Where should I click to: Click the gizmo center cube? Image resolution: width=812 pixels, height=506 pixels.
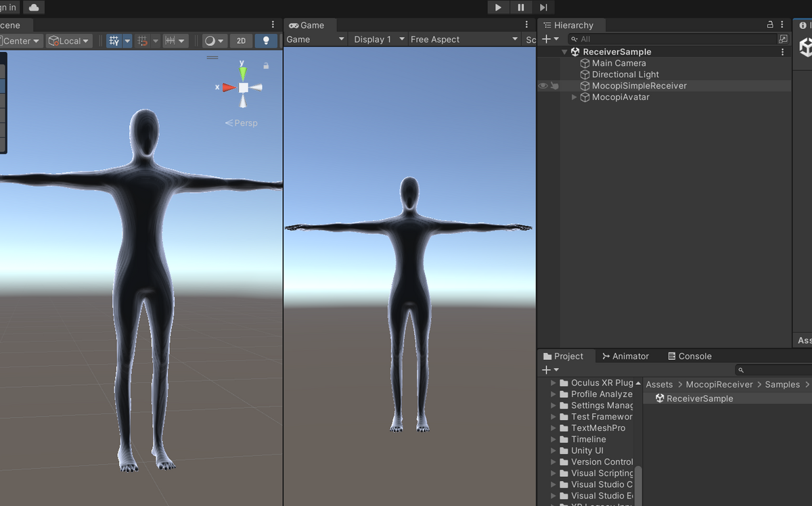click(x=243, y=87)
